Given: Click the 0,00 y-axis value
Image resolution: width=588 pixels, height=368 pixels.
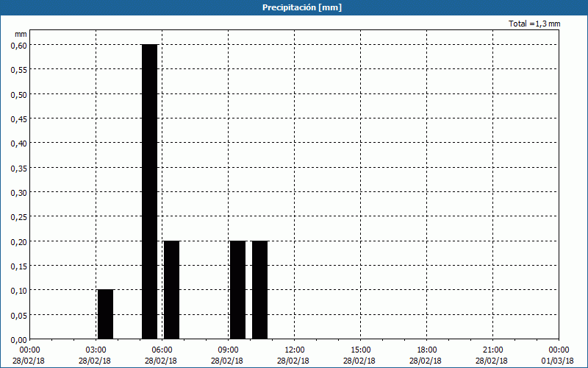Looking at the screenshot, I should click(x=19, y=340).
